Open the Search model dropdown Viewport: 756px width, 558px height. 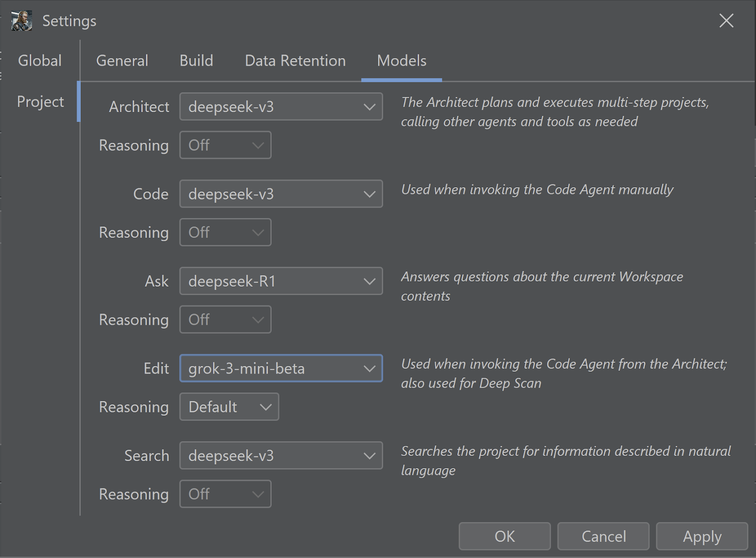[x=281, y=456]
